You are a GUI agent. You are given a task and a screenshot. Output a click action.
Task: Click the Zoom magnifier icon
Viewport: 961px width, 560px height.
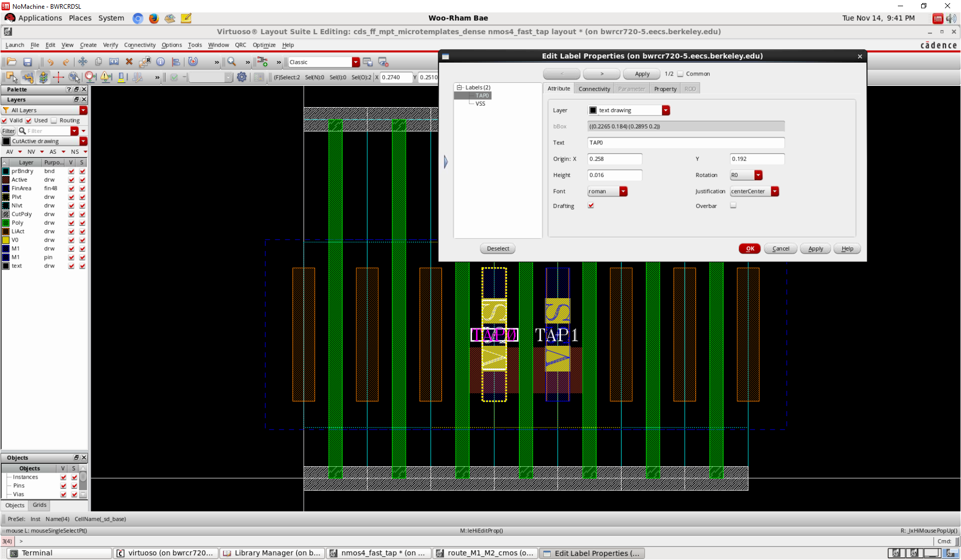coord(232,62)
